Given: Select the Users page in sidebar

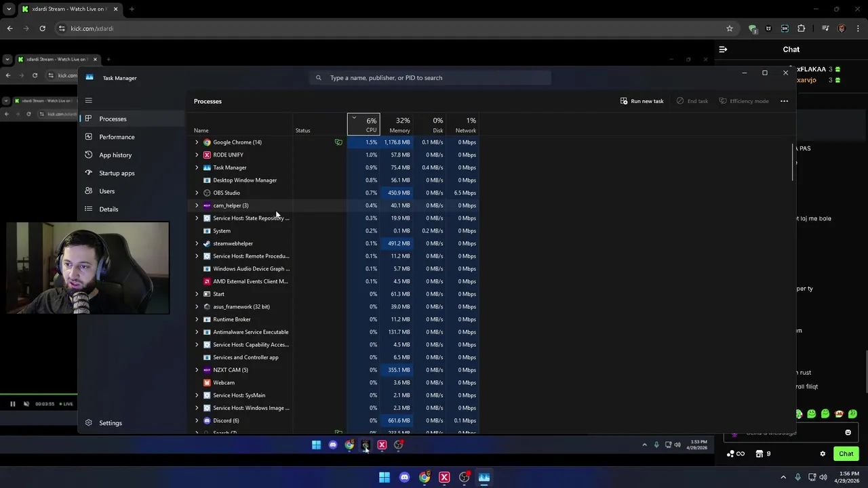Looking at the screenshot, I should point(132,191).
